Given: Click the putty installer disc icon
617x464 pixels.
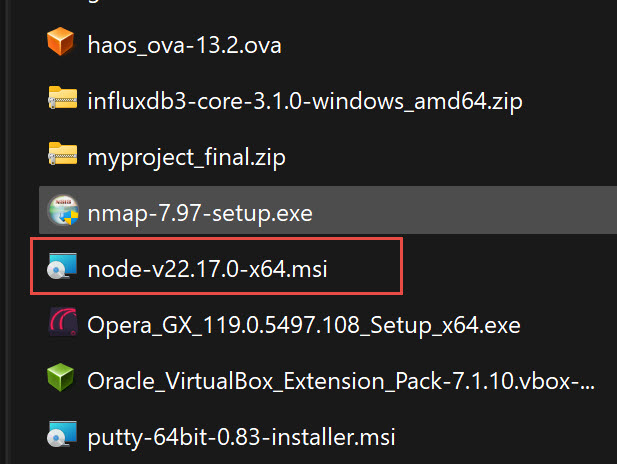Looking at the screenshot, I should (x=62, y=434).
